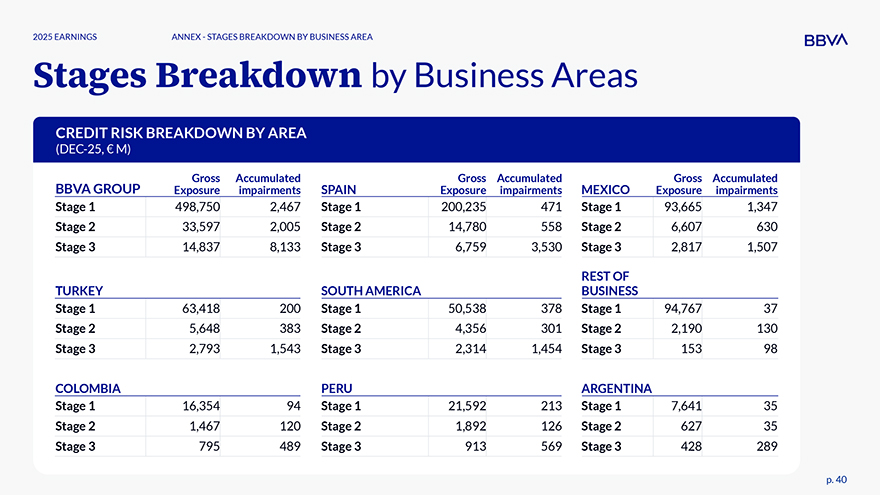Click Spain Stage 1 impairments 471
Viewport: 880px width, 495px height.
[551, 207]
